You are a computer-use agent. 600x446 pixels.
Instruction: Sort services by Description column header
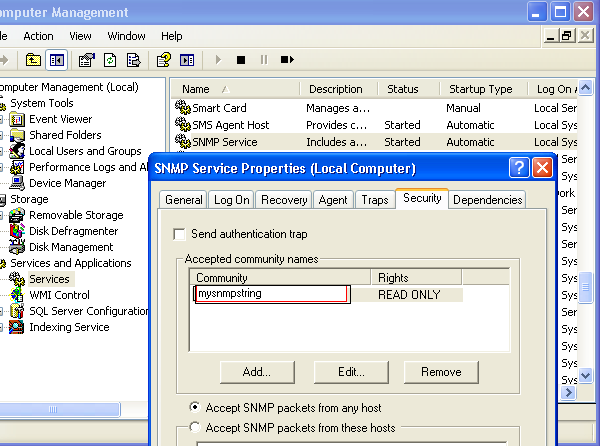[338, 89]
